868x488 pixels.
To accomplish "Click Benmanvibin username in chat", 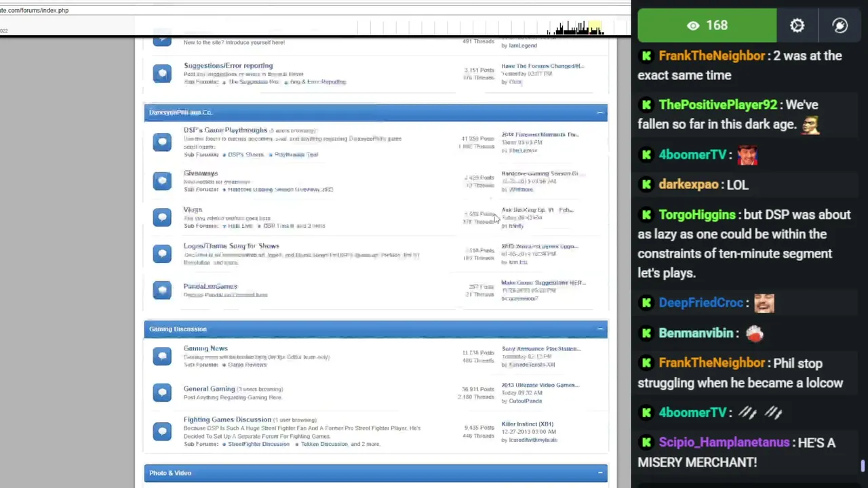I will coord(696,333).
